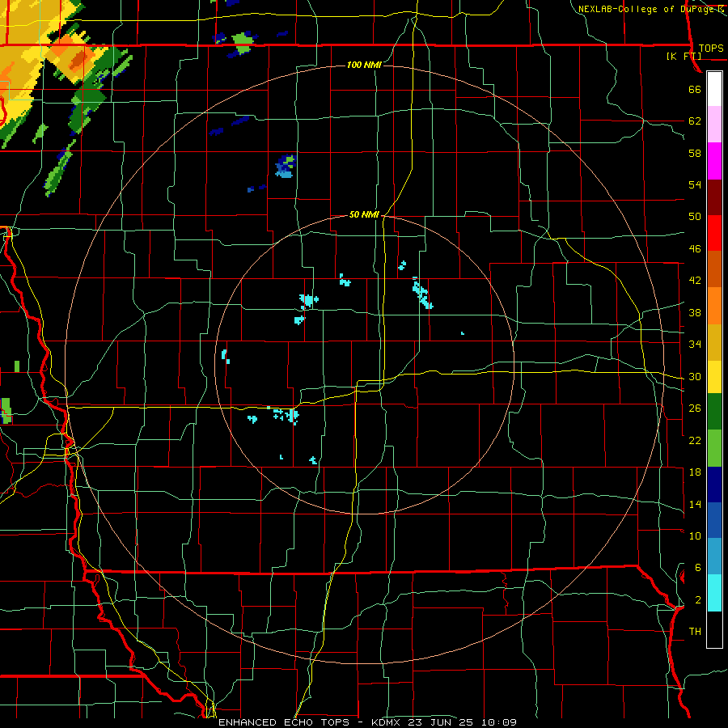The image size is (728, 728).
Task: Click the "30" legend value
Action: 695,376
